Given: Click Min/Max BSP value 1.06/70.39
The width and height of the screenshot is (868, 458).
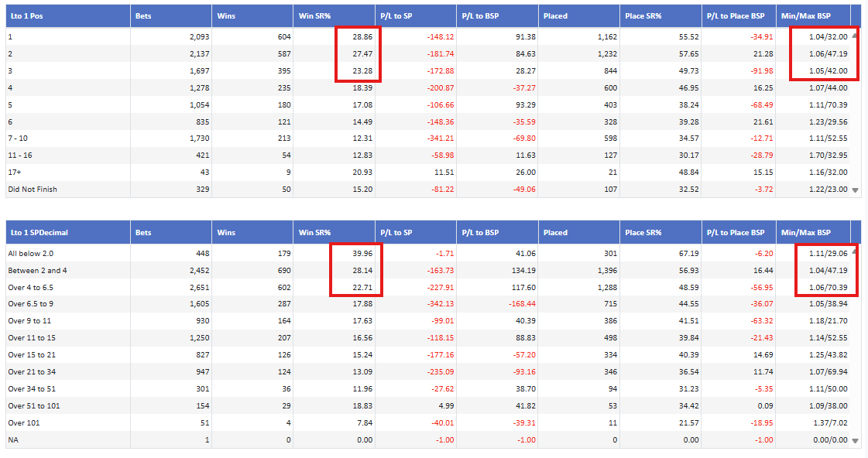Looking at the screenshot, I should point(827,287).
